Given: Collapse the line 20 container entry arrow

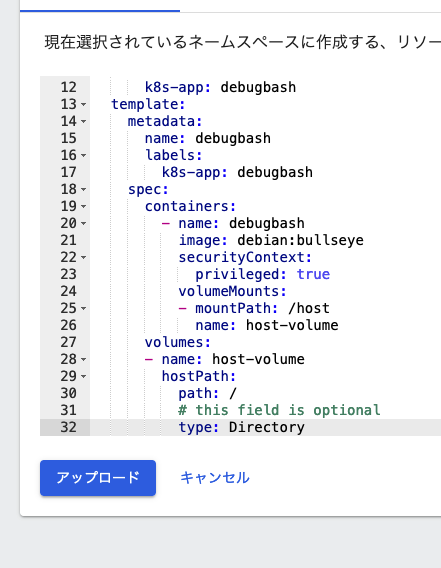Looking at the screenshot, I should tap(84, 224).
